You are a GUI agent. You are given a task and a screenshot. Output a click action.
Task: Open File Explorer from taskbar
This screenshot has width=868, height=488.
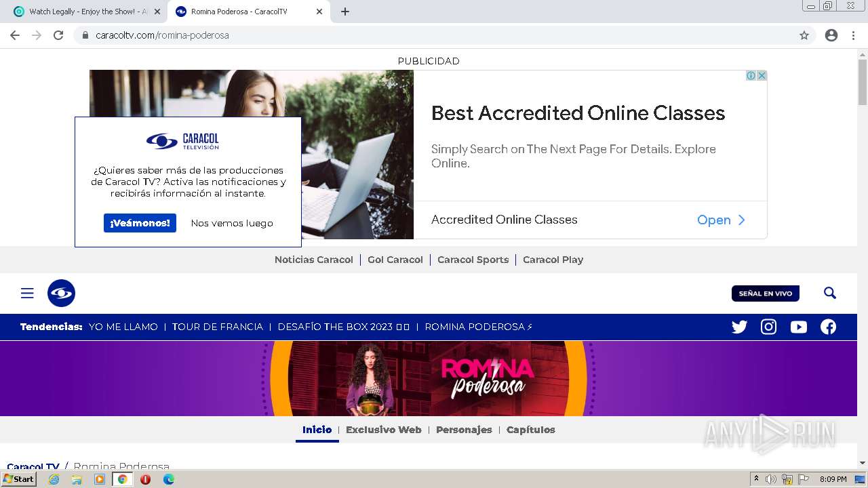[77, 479]
